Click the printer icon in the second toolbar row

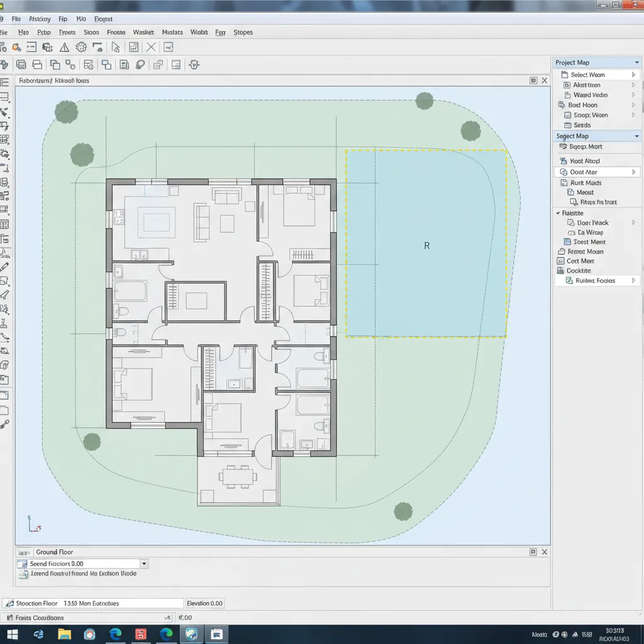36,64
